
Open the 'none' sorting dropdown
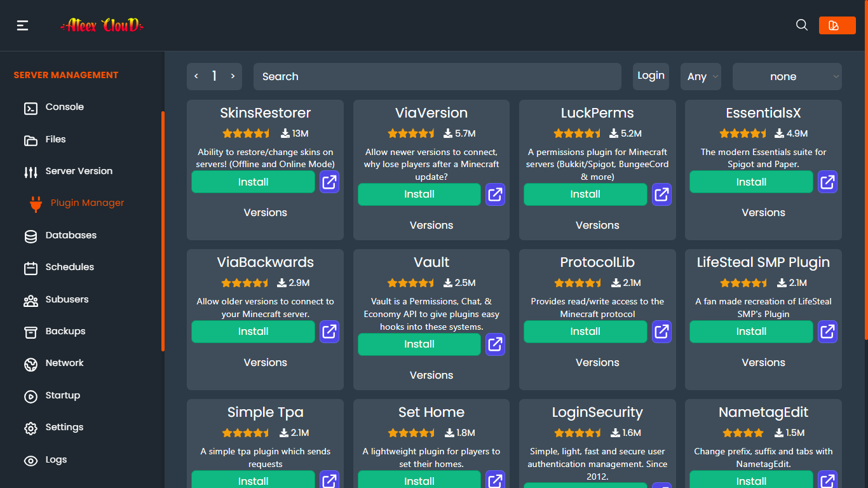787,76
